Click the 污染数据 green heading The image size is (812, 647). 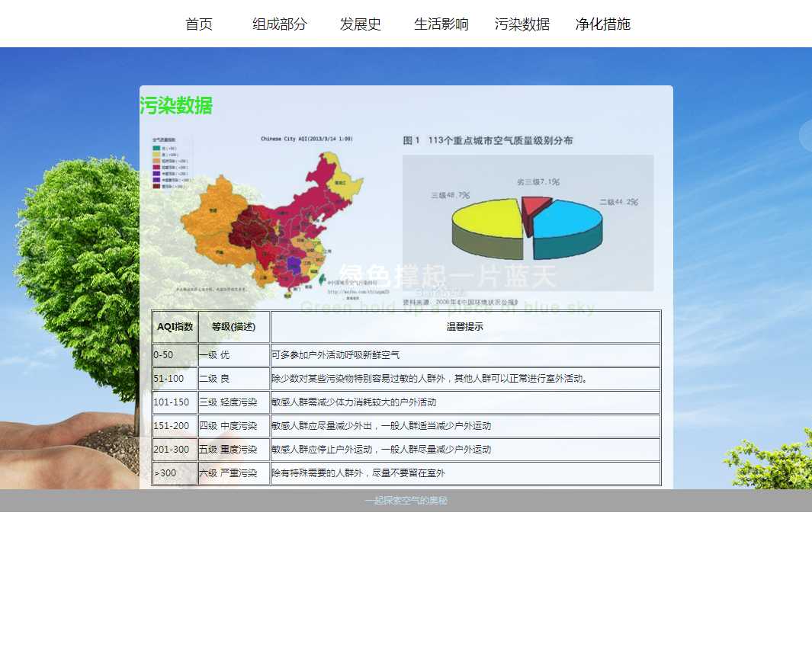pos(176,106)
